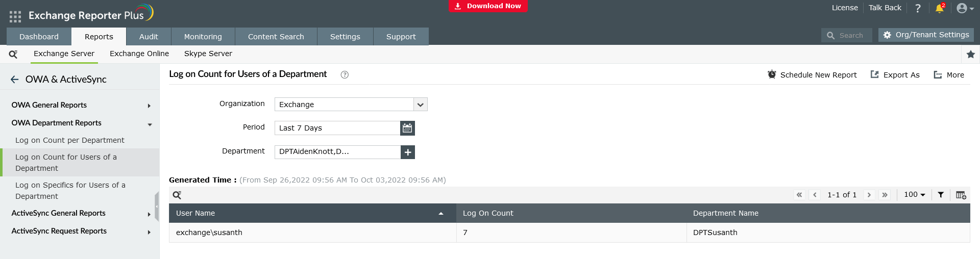The width and height of the screenshot is (980, 259).
Task: Collapse the sidebar using its handle
Action: [157, 206]
